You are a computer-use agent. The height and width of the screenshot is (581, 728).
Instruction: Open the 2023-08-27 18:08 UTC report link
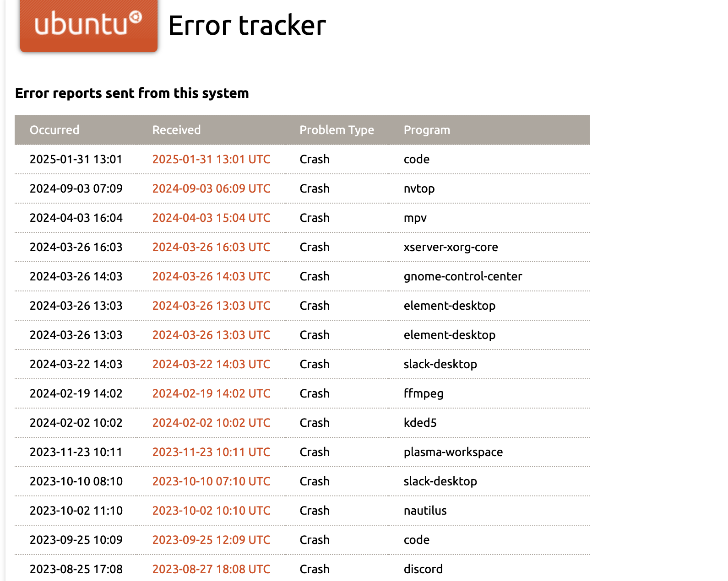pos(211,569)
